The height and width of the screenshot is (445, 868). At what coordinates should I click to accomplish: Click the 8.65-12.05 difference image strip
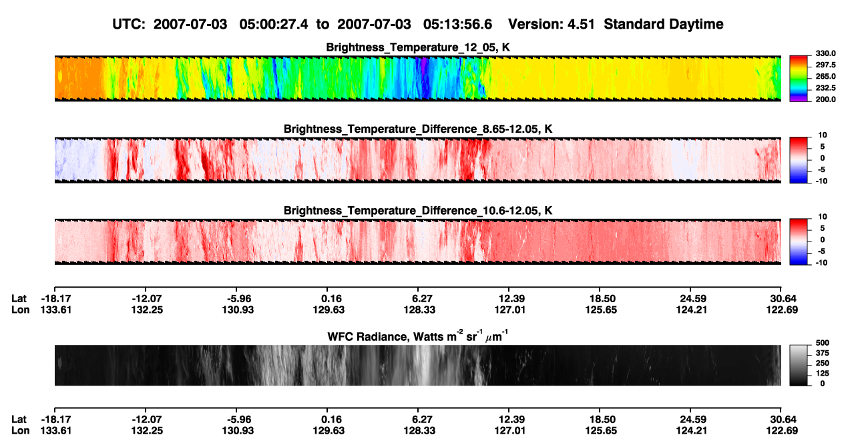point(417,160)
